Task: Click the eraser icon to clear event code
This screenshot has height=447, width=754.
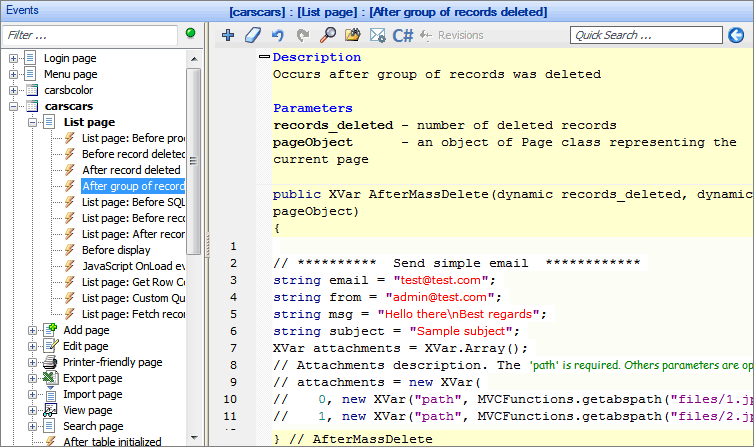Action: click(252, 35)
